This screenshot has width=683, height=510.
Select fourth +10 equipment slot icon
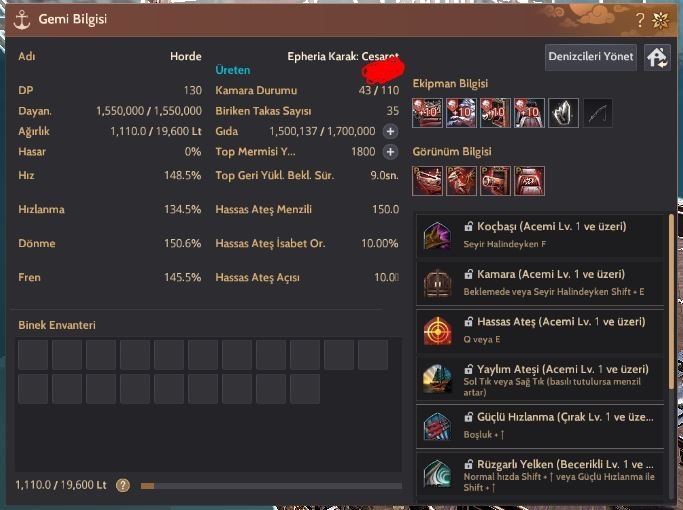click(x=529, y=113)
